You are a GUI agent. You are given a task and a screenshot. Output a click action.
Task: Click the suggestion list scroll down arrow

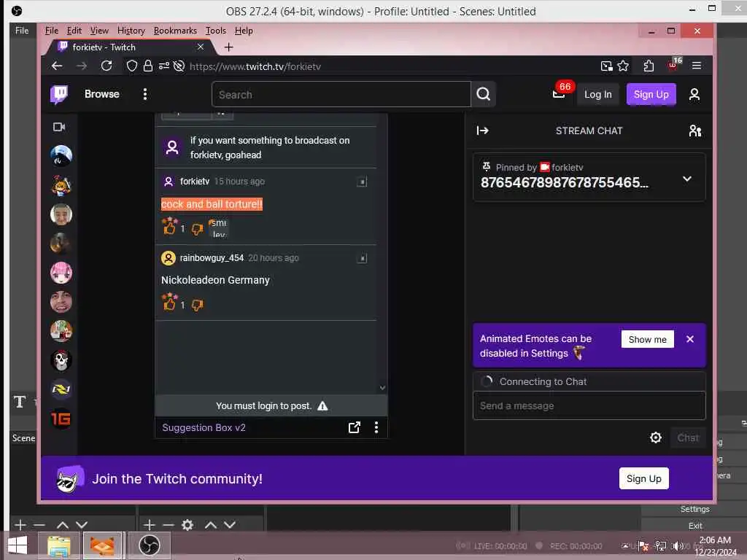(x=382, y=388)
